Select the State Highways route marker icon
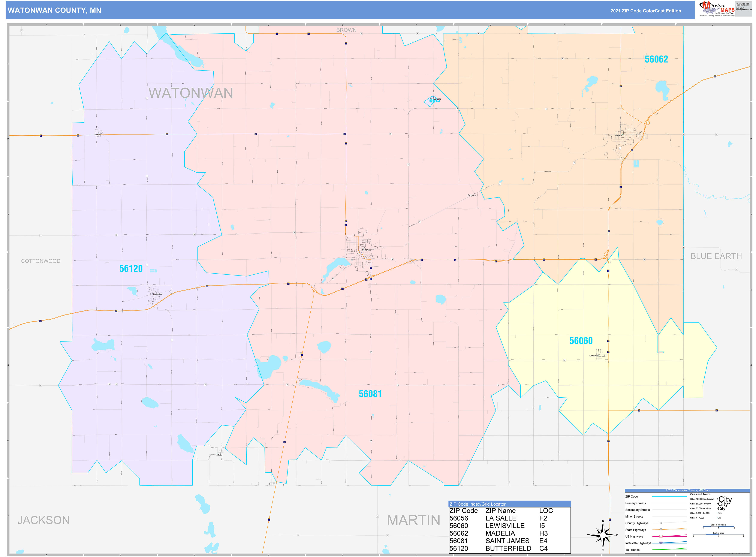This screenshot has height=557, width=756. 661,530
